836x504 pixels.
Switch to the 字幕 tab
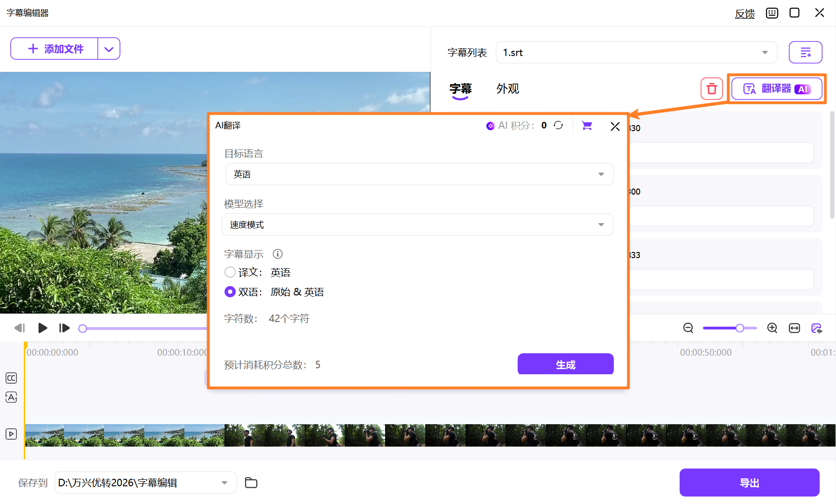(460, 89)
